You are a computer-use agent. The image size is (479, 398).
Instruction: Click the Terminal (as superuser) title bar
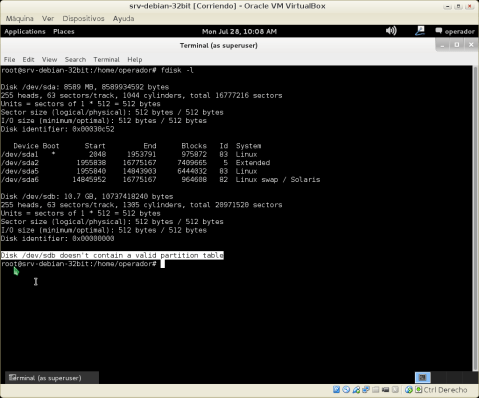pos(219,45)
